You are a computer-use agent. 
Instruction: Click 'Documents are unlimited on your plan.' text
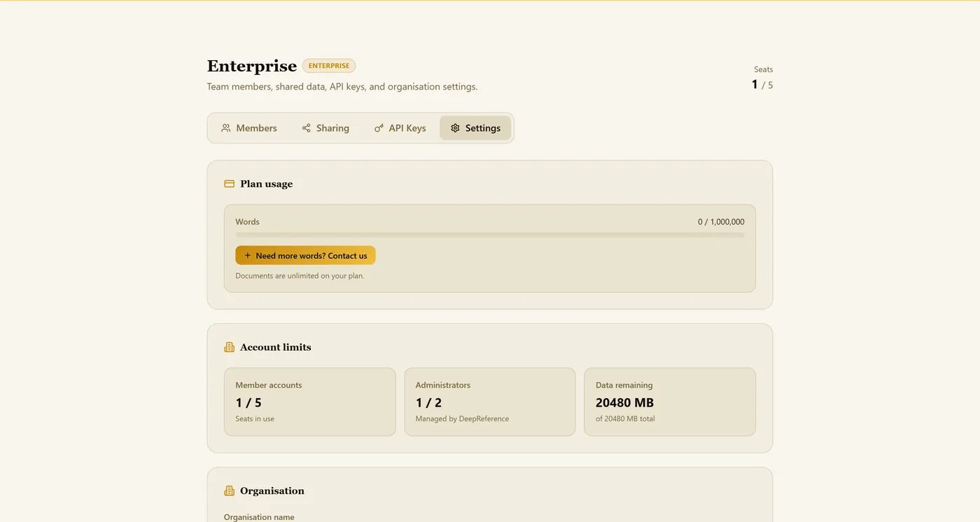300,276
